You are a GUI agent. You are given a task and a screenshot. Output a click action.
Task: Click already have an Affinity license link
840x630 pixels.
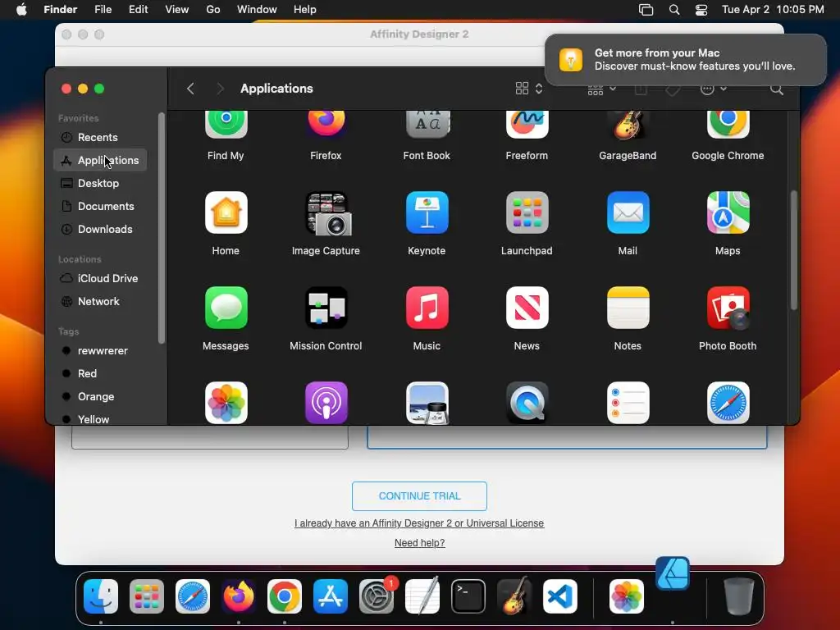click(x=419, y=523)
